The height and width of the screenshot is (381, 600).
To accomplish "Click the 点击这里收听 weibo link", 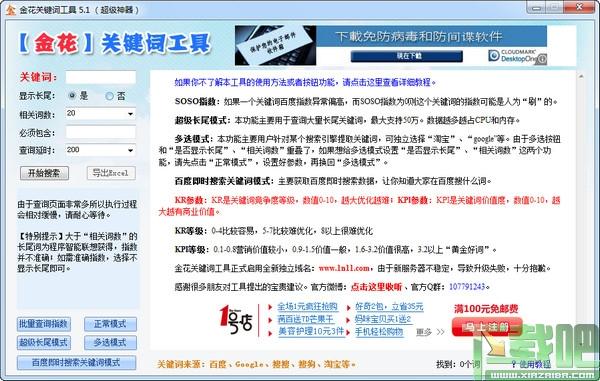I will (x=376, y=287).
